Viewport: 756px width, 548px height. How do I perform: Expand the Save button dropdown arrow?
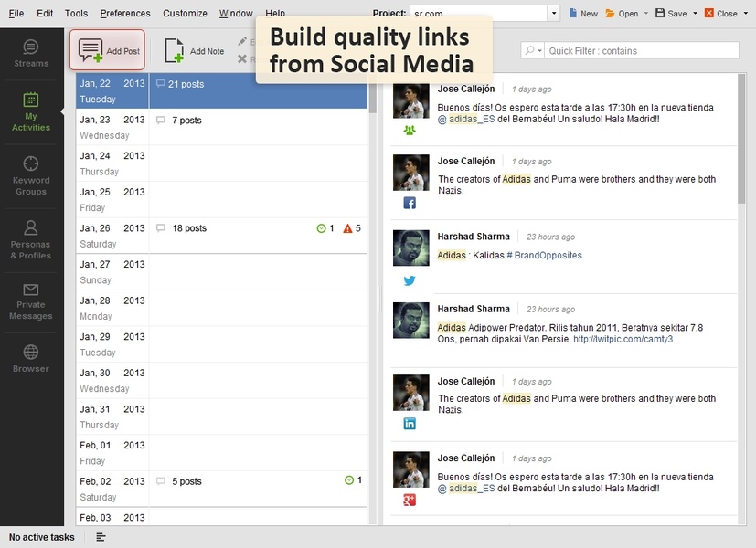tap(696, 13)
